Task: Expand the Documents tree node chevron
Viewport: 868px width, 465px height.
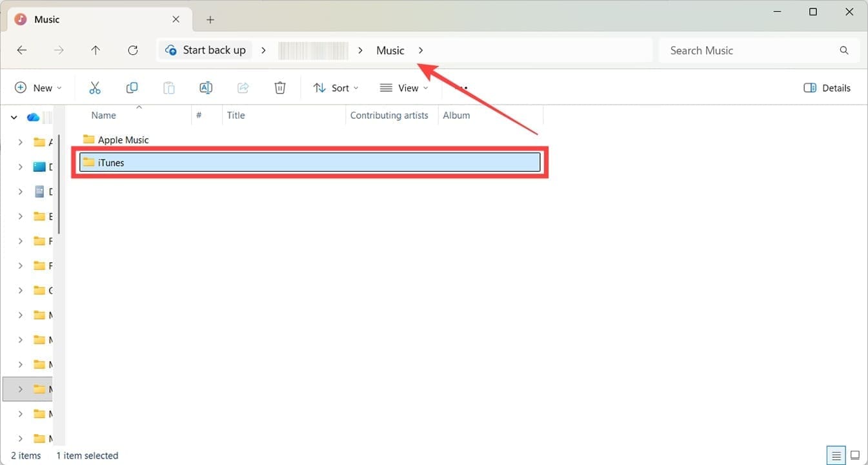Action: [20, 191]
